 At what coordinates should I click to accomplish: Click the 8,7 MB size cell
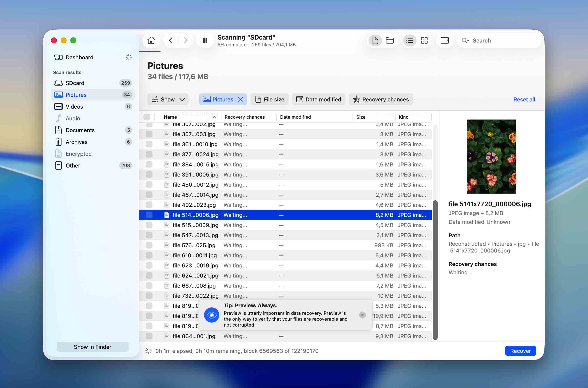coord(384,326)
